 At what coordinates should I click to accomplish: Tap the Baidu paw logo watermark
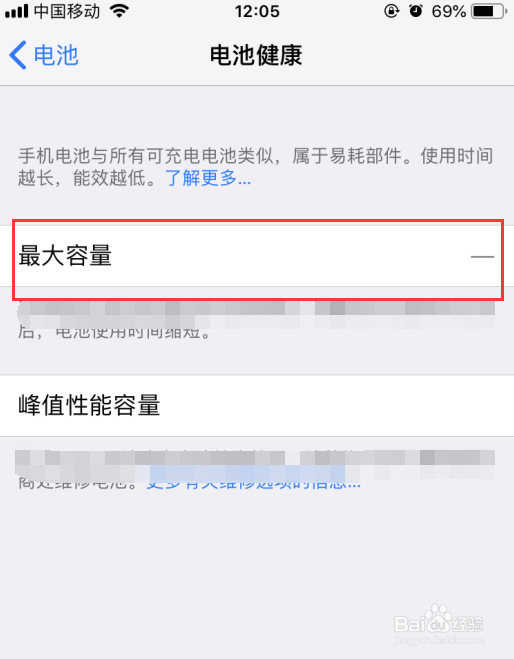coord(439,618)
